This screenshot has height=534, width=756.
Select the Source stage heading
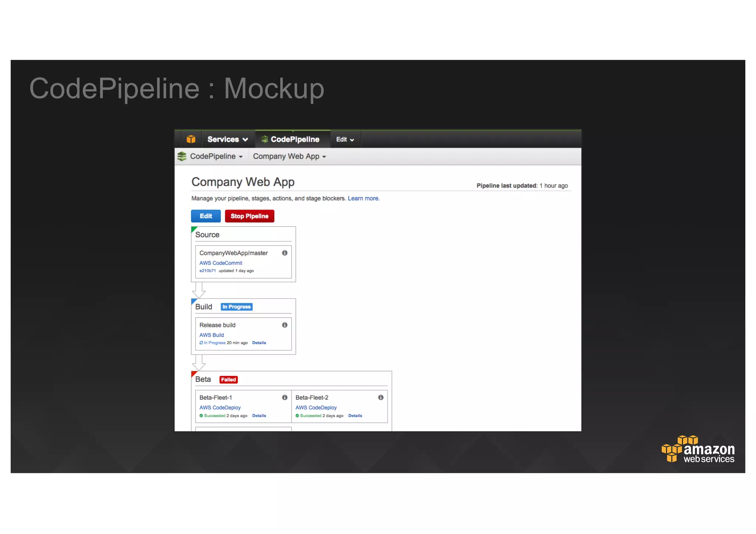click(207, 235)
